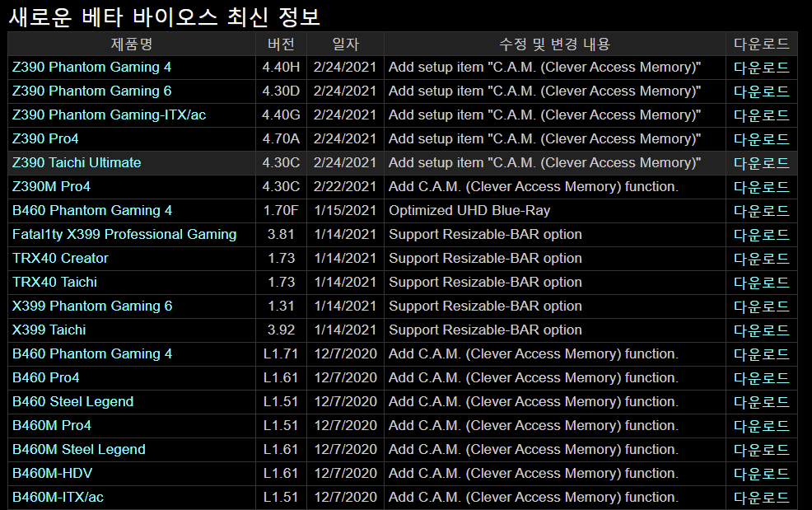
Task: Click 다운로드 for B460M Pro4
Action: (x=761, y=425)
